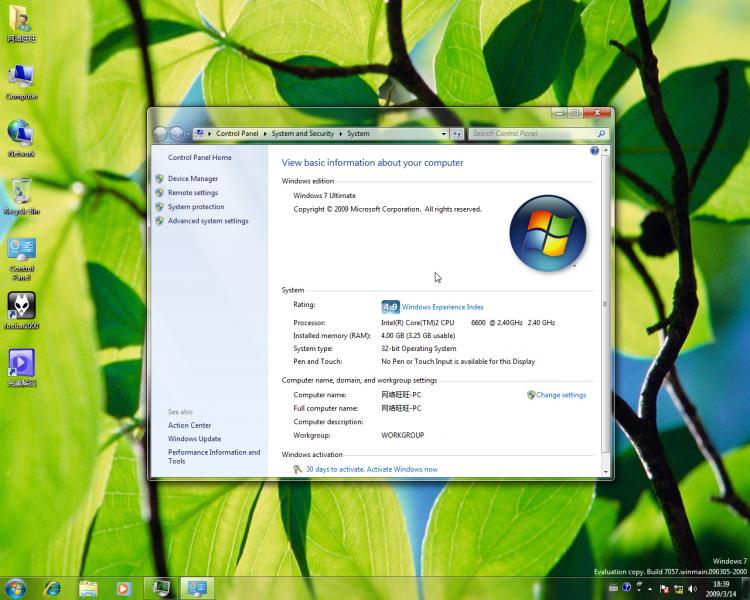The width and height of the screenshot is (750, 600).
Task: Click the network status tray icon
Action: coord(678,589)
